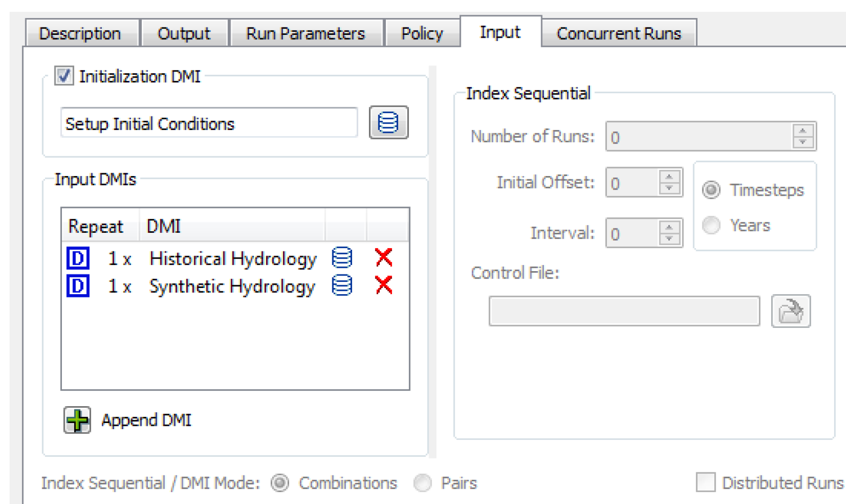Remove Historical Hydrology with red X

384,258
